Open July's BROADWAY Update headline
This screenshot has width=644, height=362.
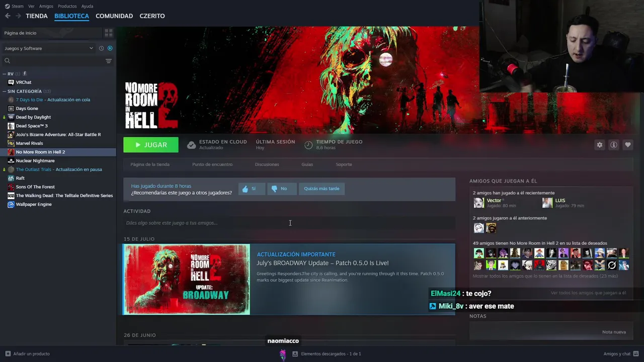pyautogui.click(x=323, y=263)
